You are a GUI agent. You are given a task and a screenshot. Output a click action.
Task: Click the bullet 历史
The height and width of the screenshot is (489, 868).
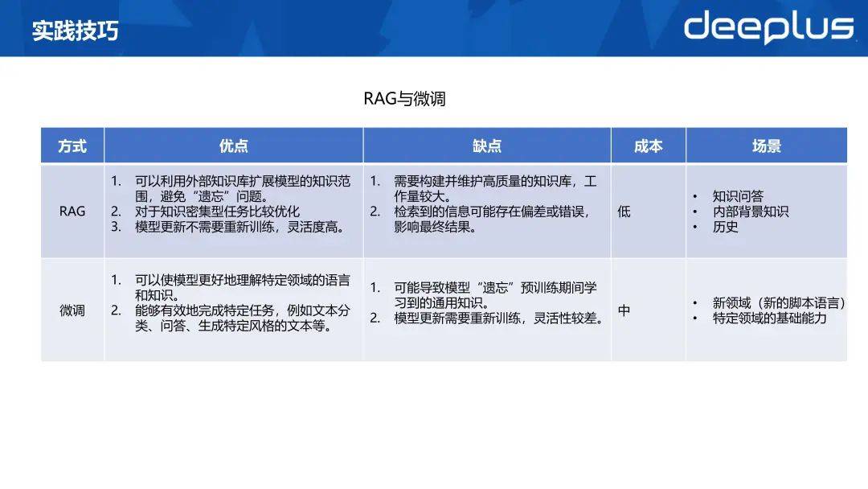point(725,227)
